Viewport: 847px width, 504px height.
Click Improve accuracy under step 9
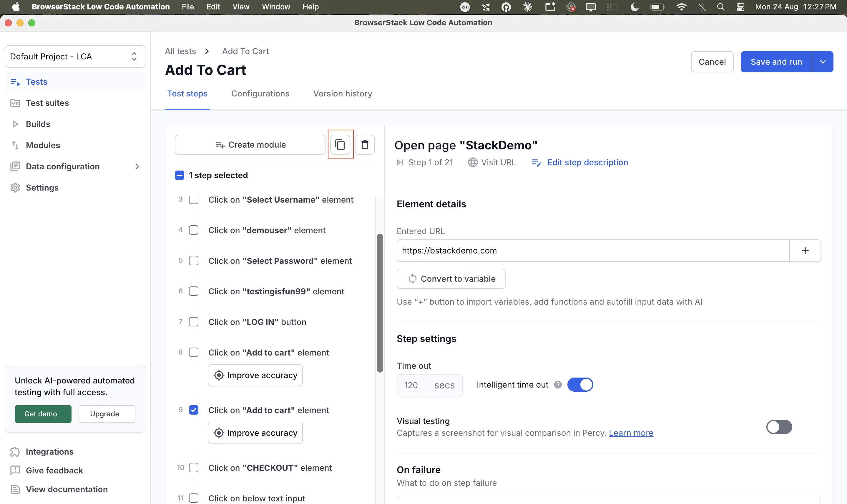click(255, 433)
